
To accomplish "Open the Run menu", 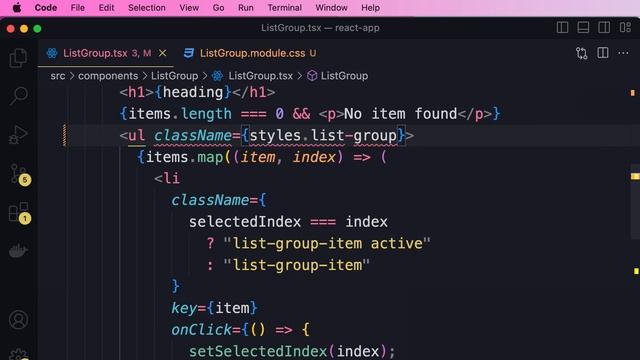I will (x=246, y=8).
